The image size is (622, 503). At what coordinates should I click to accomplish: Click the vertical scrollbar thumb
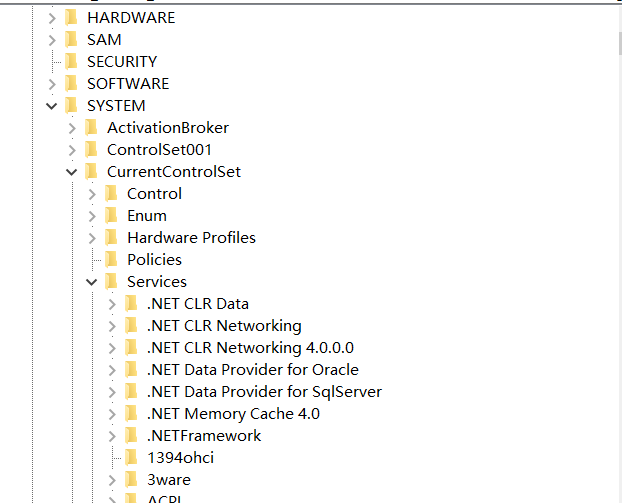[x=620, y=43]
